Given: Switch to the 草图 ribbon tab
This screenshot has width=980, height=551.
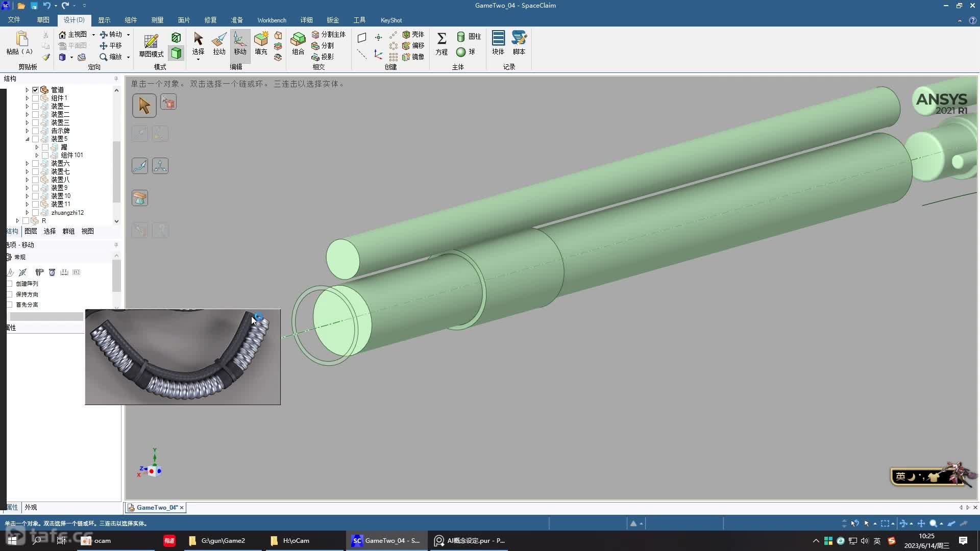Looking at the screenshot, I should (43, 20).
